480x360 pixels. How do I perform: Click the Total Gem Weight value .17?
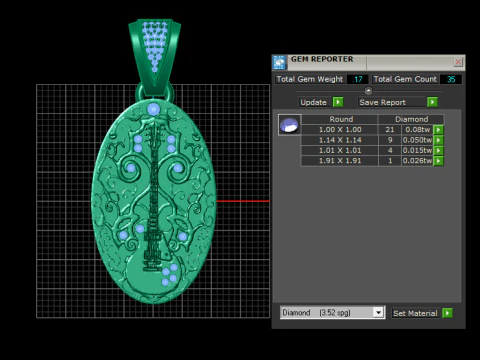coord(358,79)
